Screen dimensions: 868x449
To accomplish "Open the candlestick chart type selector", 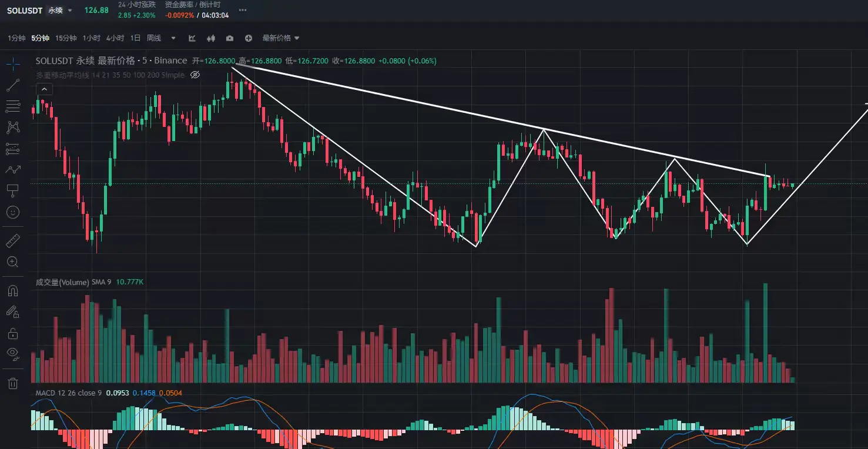I will click(211, 38).
